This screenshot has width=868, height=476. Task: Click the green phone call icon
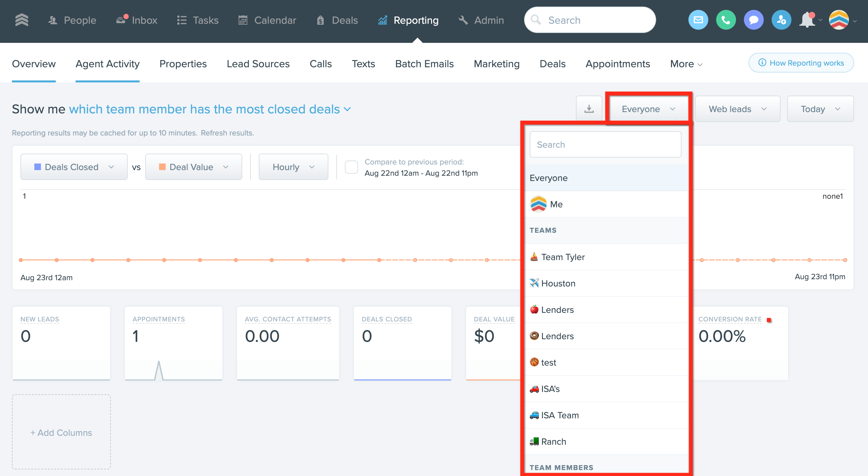click(725, 20)
